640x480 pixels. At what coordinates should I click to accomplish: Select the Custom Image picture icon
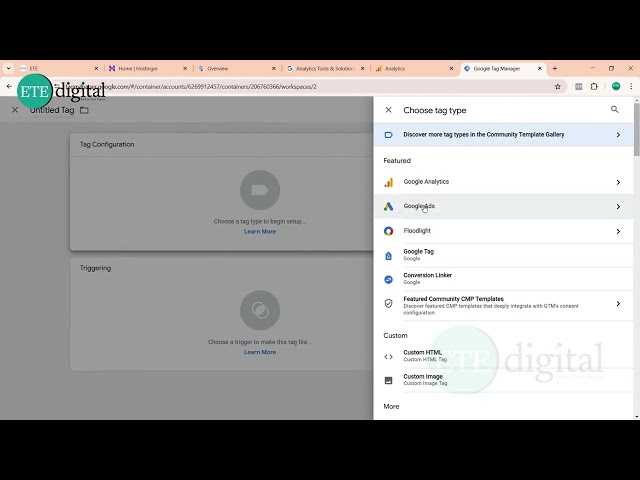coord(389,380)
